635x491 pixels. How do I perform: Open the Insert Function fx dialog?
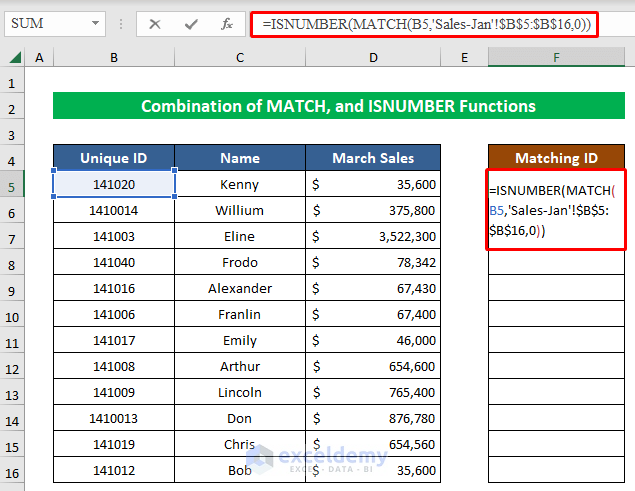click(227, 24)
